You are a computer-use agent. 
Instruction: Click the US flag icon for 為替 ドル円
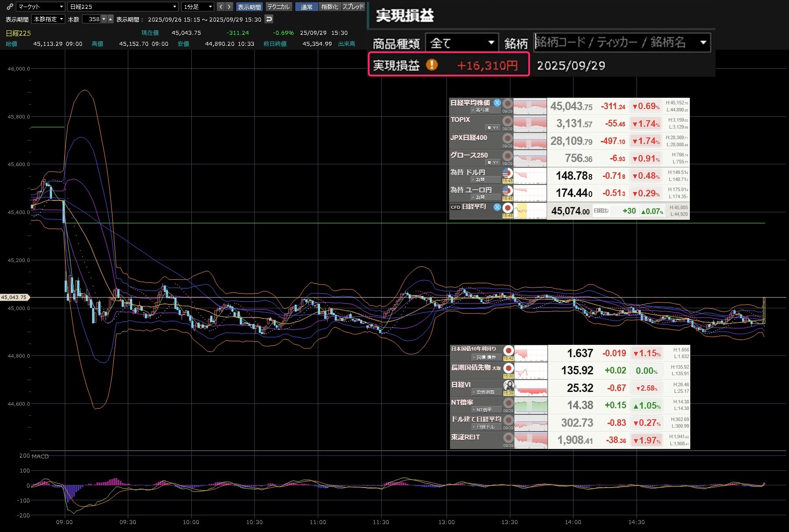(508, 173)
